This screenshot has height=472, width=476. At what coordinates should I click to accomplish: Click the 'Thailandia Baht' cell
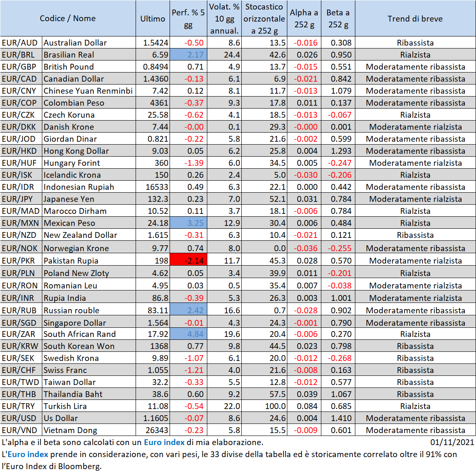pyautogui.click(x=89, y=394)
